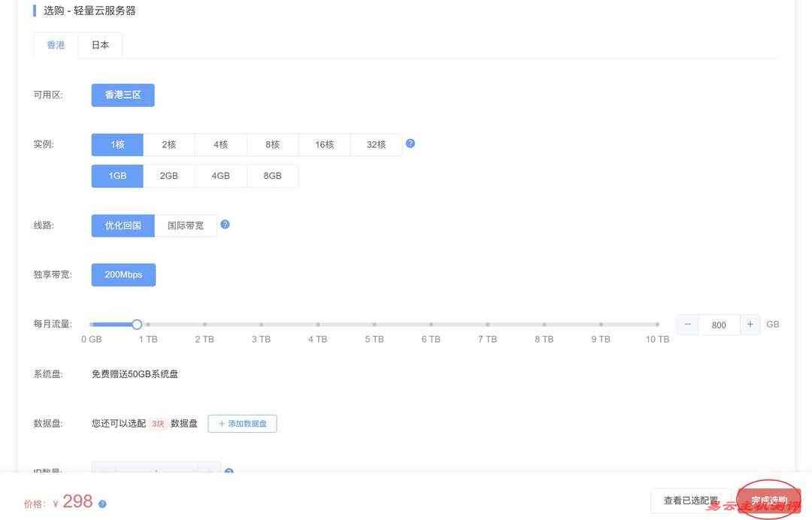This screenshot has height=520, width=812.
Task: Click help icon beside 国际带宽 line option
Action: point(225,224)
